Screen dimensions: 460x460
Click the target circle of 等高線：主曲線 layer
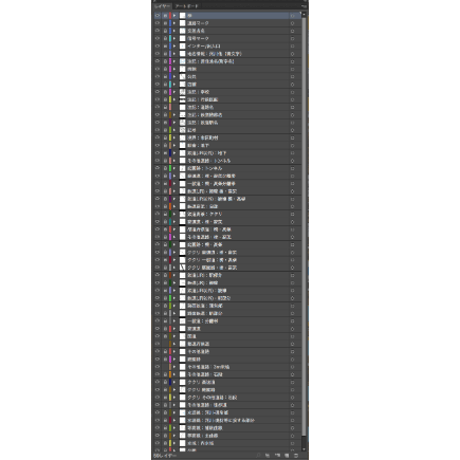(292, 436)
